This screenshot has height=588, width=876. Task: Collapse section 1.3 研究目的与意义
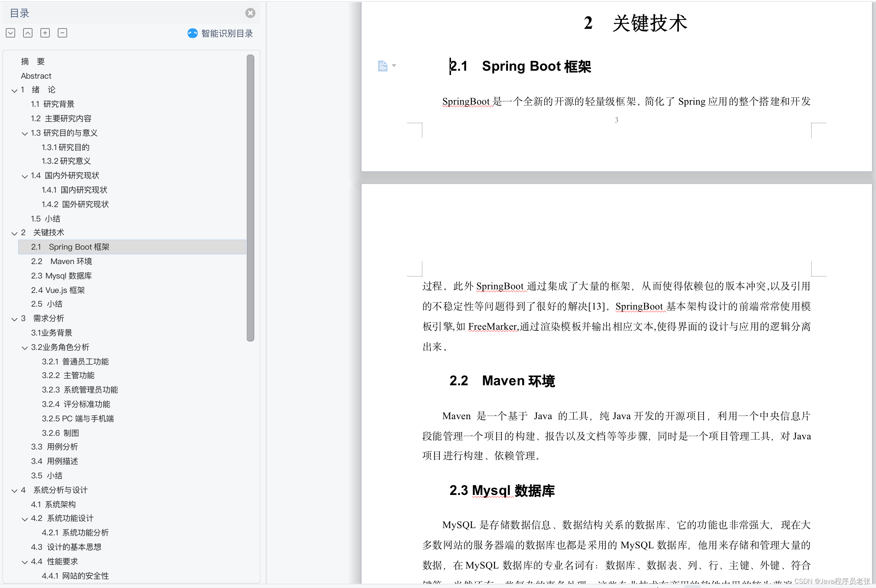click(25, 133)
